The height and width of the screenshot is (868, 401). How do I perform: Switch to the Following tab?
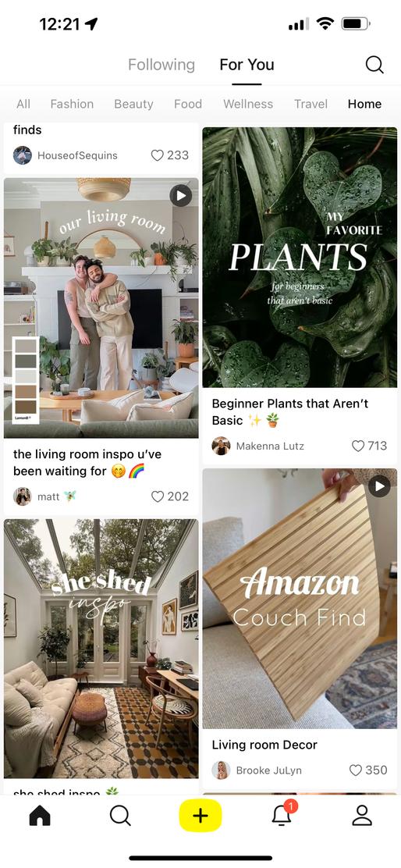click(x=161, y=65)
